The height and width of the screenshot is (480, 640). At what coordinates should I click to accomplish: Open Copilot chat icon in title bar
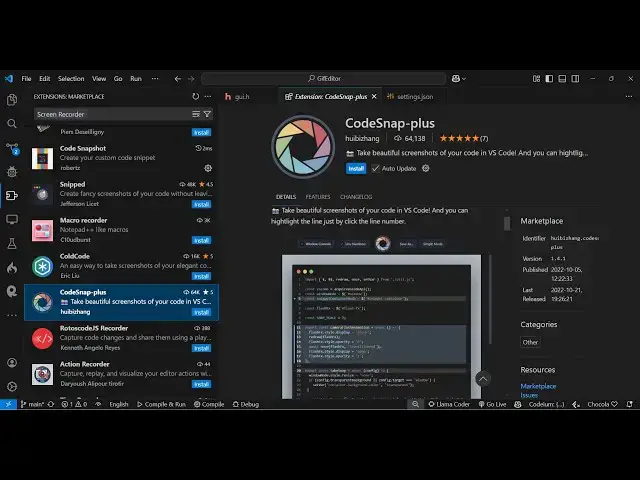point(456,78)
